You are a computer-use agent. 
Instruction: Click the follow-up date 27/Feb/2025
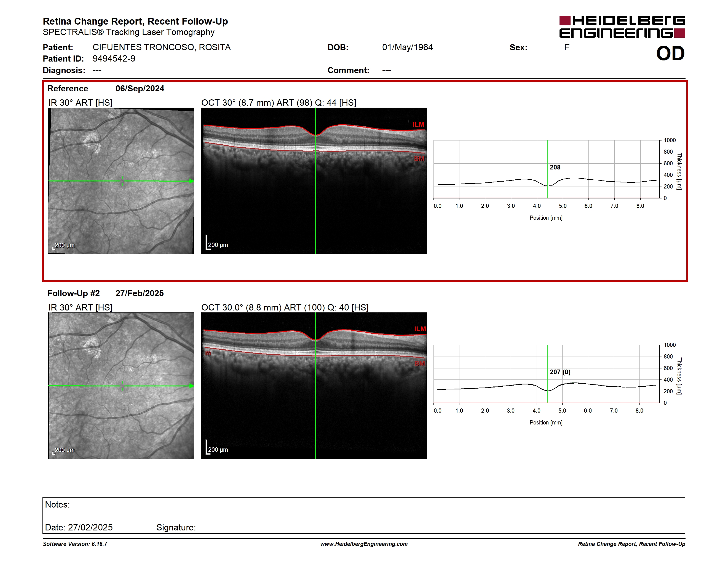[139, 293]
